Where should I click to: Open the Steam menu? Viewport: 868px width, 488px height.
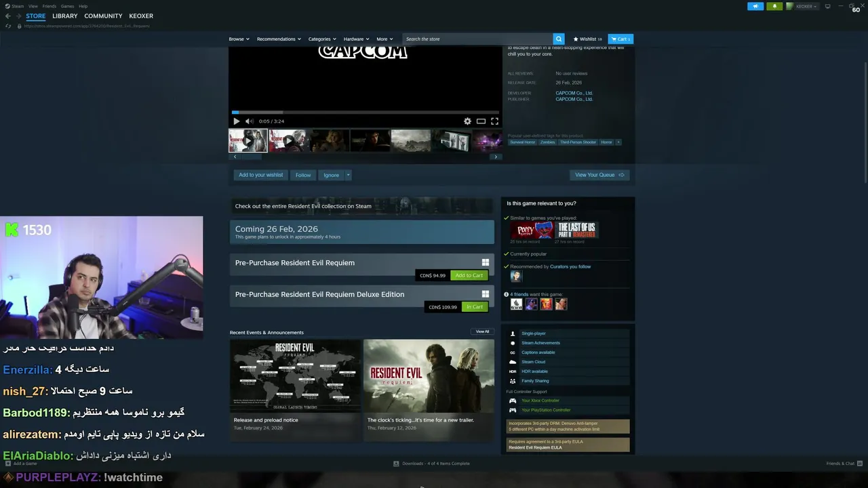click(15, 6)
